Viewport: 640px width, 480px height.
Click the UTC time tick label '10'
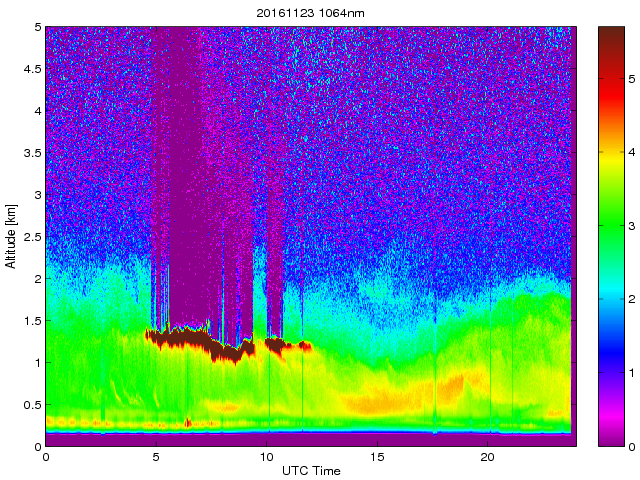(267, 457)
